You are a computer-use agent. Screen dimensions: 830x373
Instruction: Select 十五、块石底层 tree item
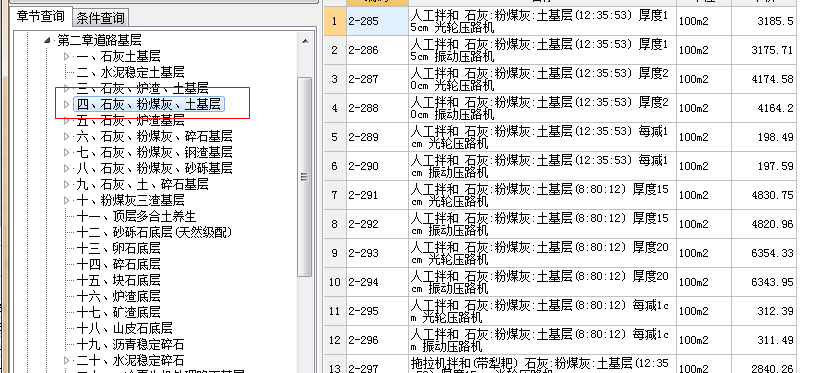click(x=118, y=280)
